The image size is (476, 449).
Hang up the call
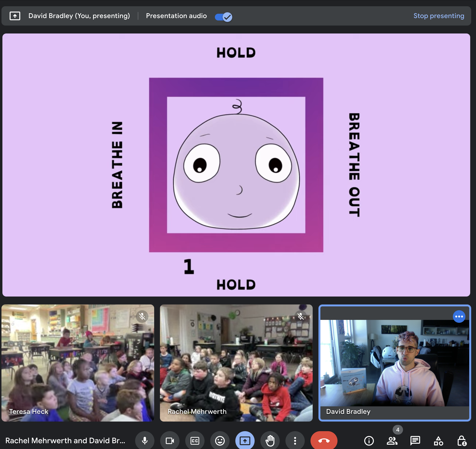pos(324,441)
